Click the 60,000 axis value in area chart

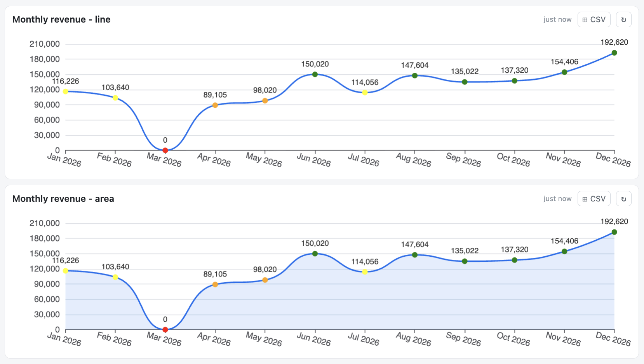pos(47,299)
